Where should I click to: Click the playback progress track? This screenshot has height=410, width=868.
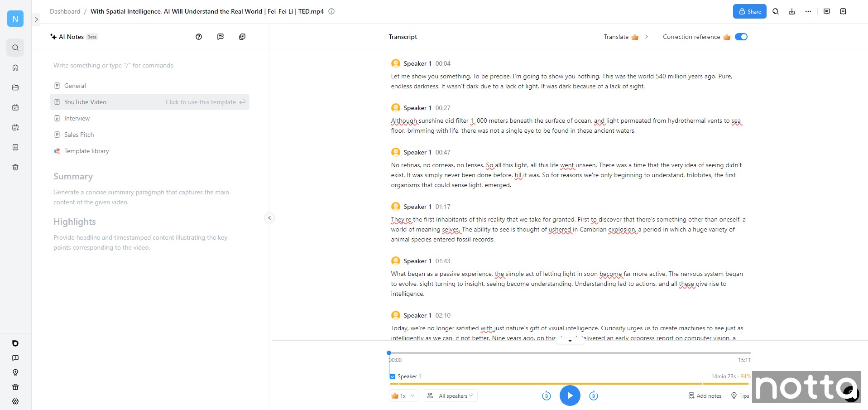[570, 352]
